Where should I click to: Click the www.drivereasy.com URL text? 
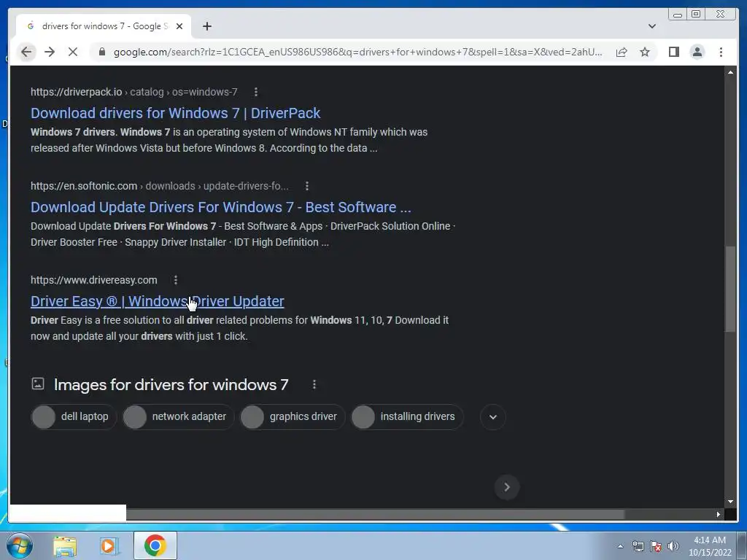94,280
